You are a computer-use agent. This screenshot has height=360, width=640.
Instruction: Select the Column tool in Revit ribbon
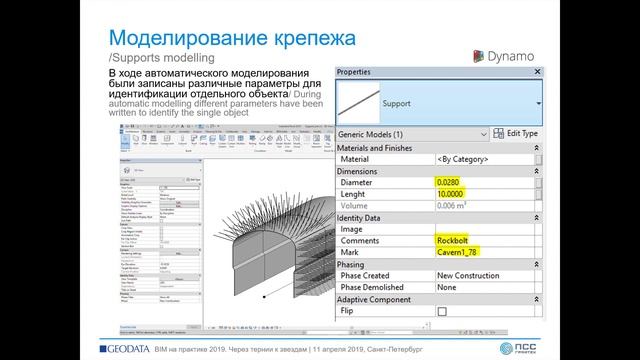pyautogui.click(x=182, y=140)
